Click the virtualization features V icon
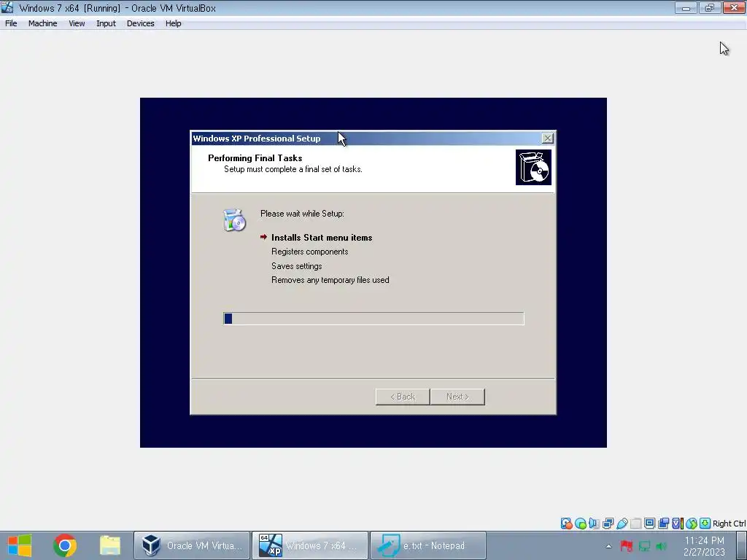Screen dimensions: 747x560 pos(678,524)
